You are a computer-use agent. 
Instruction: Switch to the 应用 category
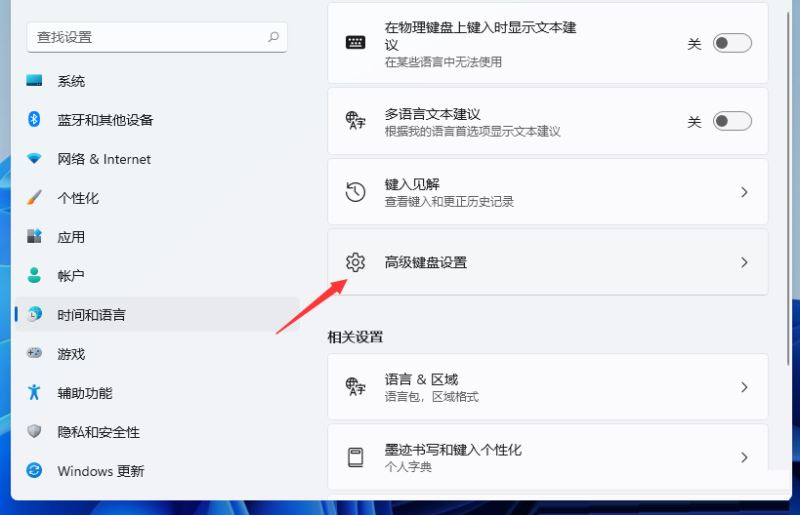157,236
